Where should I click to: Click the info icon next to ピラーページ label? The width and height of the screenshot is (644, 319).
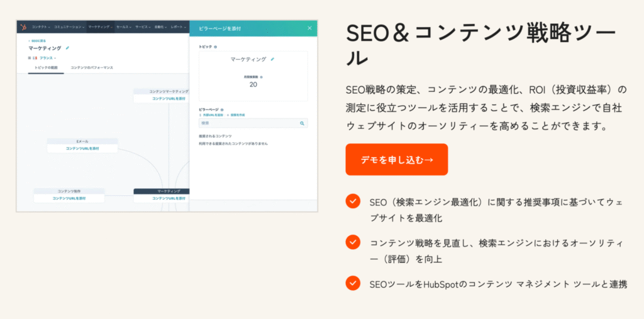point(222,109)
